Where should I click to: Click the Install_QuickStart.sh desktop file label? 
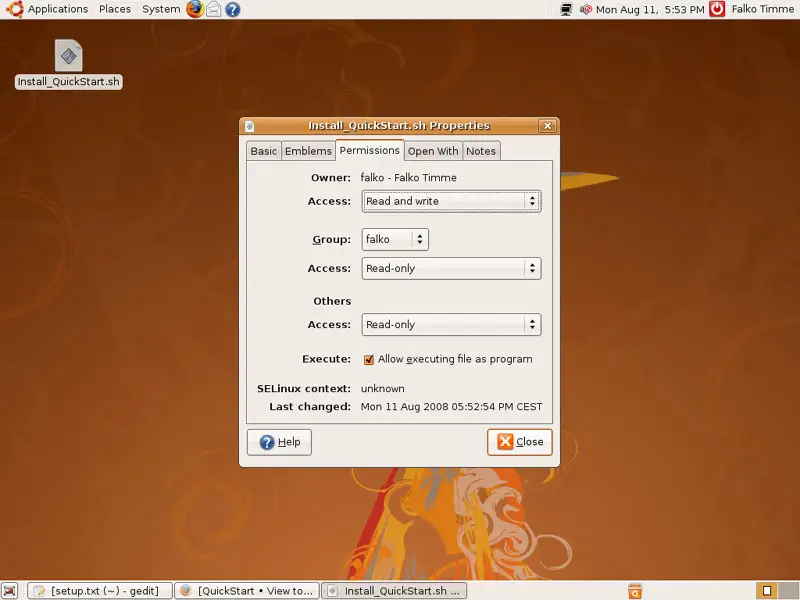click(68, 82)
